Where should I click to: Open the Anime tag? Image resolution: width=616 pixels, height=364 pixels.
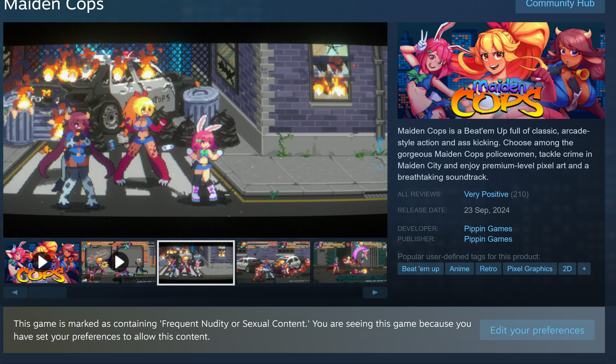(x=459, y=269)
